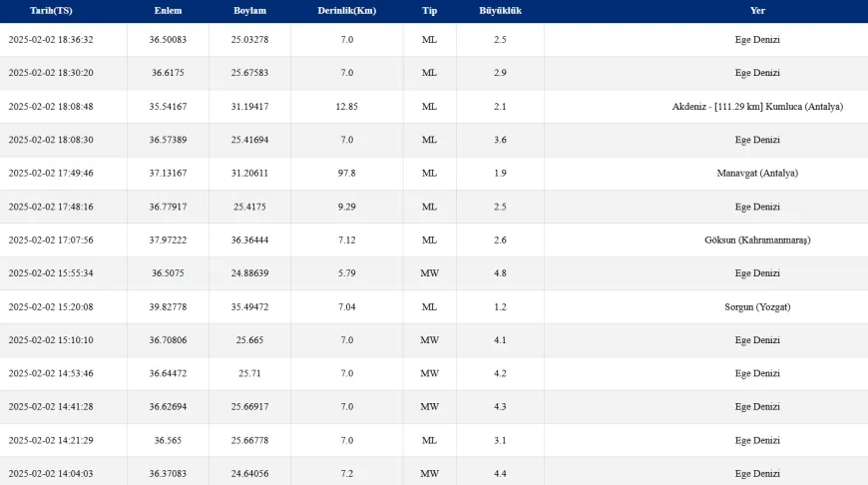This screenshot has height=485, width=868.
Task: Sort by the Enlem column header
Action: coord(168,11)
